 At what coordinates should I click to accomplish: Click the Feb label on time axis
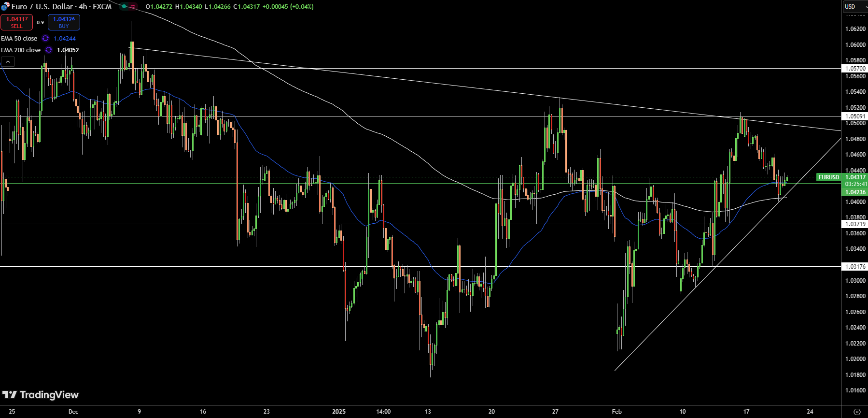click(617, 412)
